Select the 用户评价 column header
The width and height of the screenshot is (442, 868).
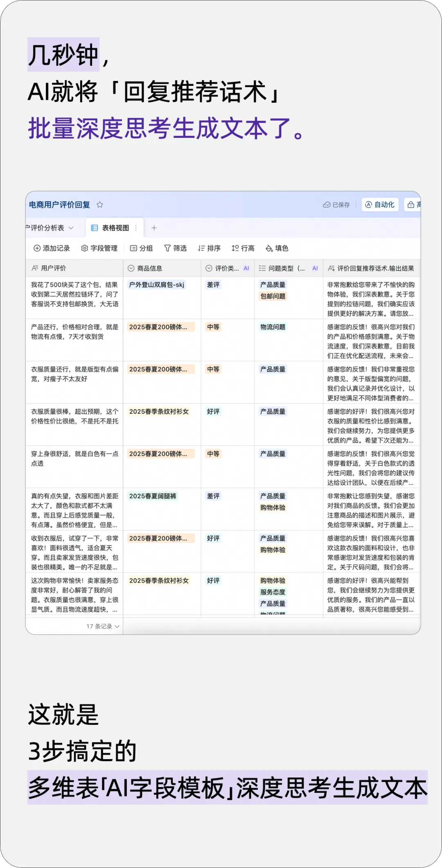(x=74, y=268)
